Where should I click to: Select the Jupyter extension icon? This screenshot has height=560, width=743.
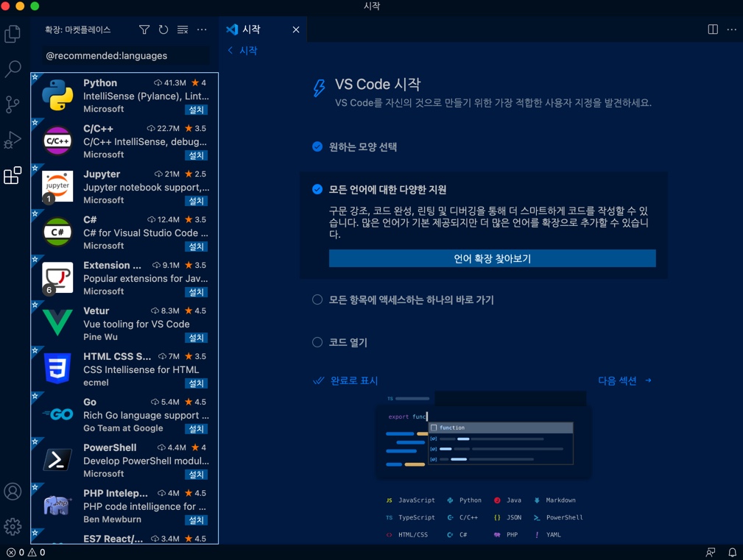tap(57, 186)
